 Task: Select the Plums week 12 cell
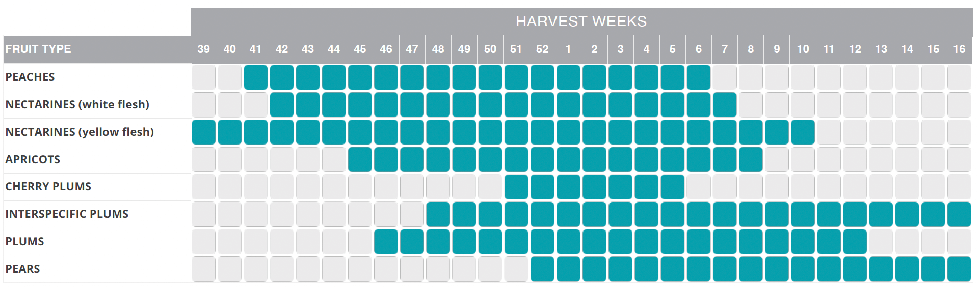(855, 242)
